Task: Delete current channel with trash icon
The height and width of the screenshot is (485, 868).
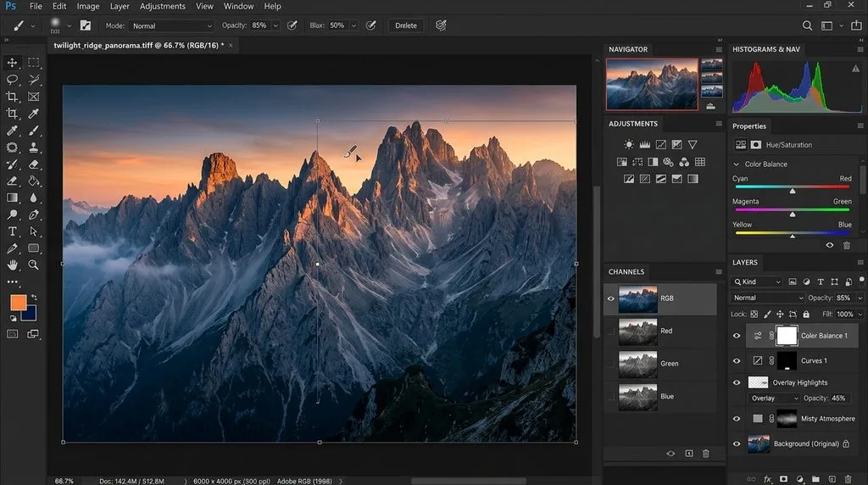Action: click(x=706, y=454)
